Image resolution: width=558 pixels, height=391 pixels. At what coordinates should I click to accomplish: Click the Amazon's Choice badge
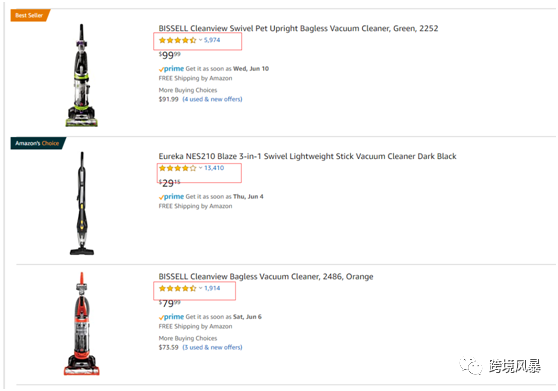pos(38,143)
